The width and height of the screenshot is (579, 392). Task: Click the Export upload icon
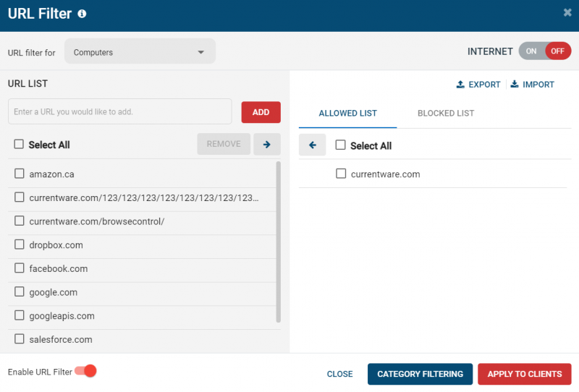point(460,85)
